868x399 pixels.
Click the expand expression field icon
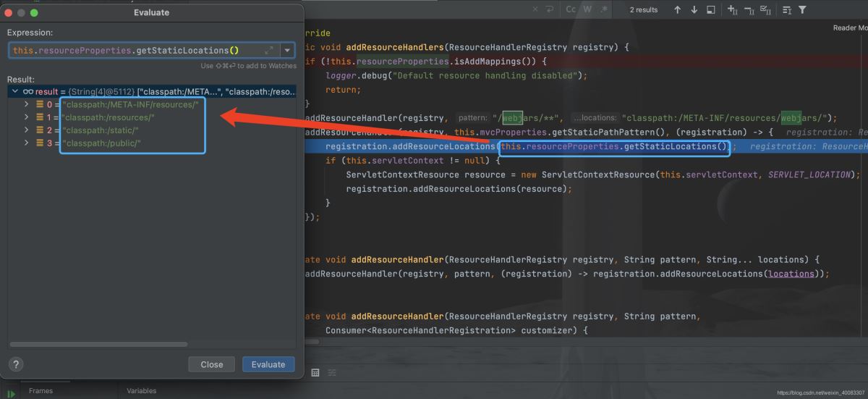click(x=269, y=50)
